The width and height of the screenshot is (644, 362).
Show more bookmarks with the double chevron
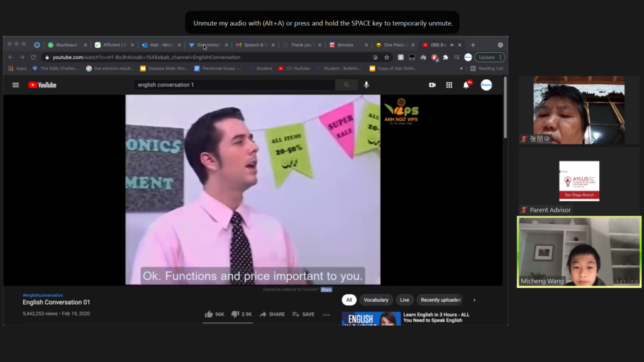461,69
